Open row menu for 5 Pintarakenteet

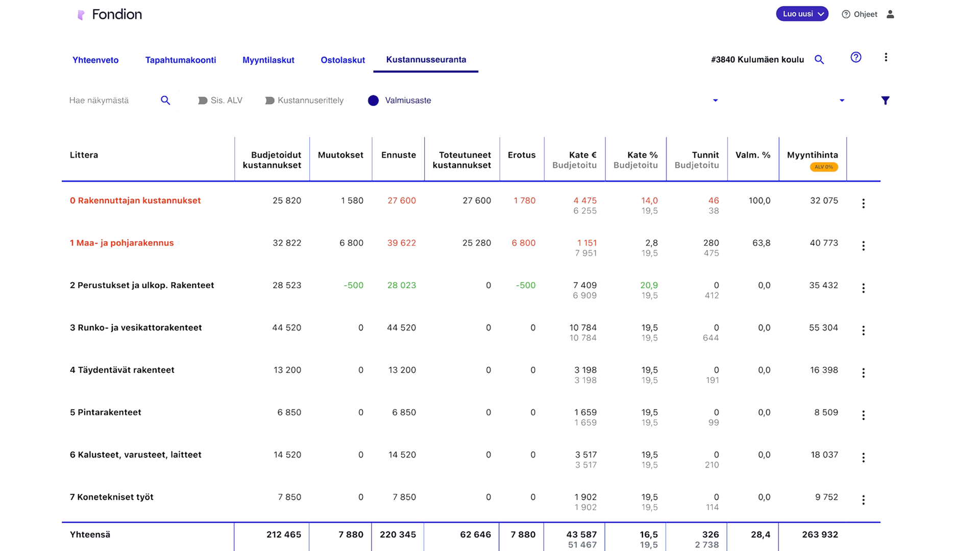coord(864,415)
